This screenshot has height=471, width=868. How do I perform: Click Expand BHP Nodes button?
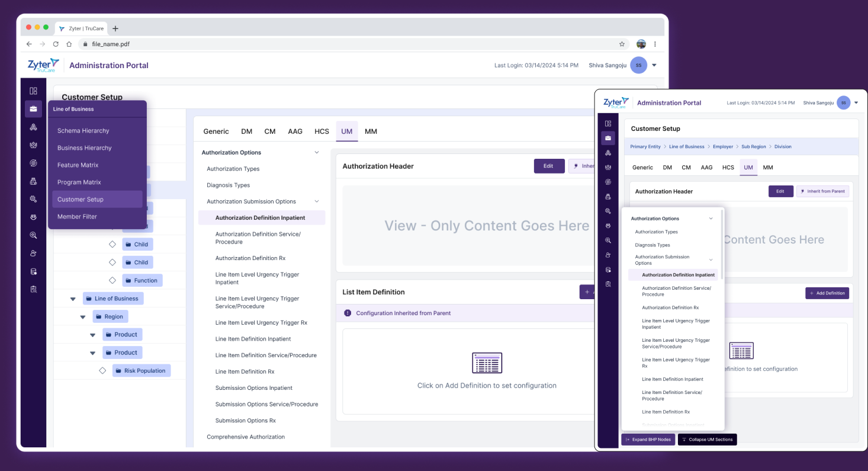(x=648, y=440)
